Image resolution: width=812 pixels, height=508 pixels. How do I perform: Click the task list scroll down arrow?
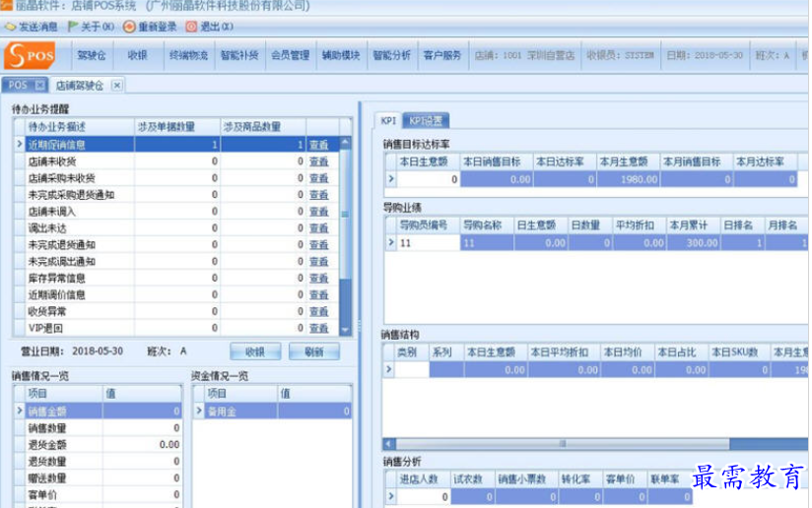[x=345, y=330]
